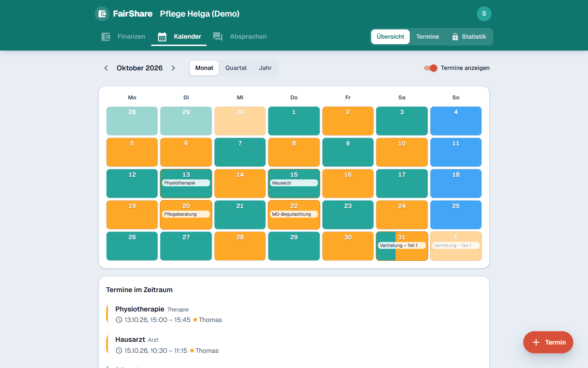This screenshot has height=368, width=588.
Task: Open Vertretung – Teil 1 on day 31
Action: 402,246
